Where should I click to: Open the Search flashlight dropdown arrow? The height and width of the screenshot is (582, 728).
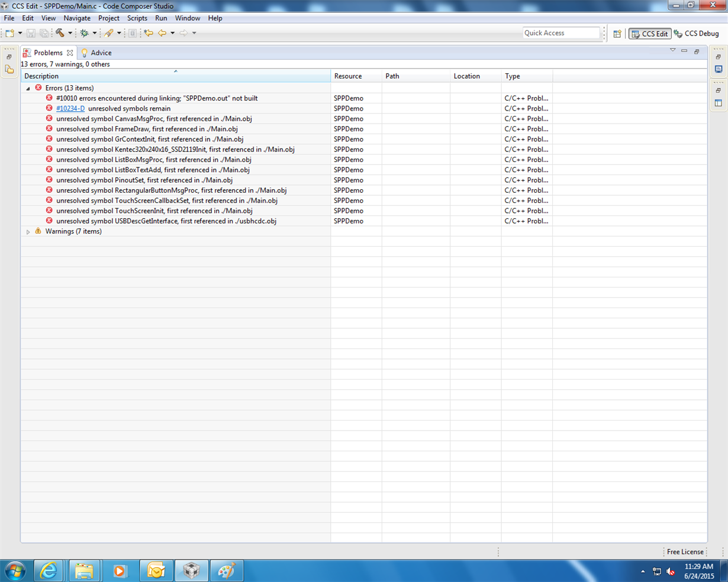point(119,33)
